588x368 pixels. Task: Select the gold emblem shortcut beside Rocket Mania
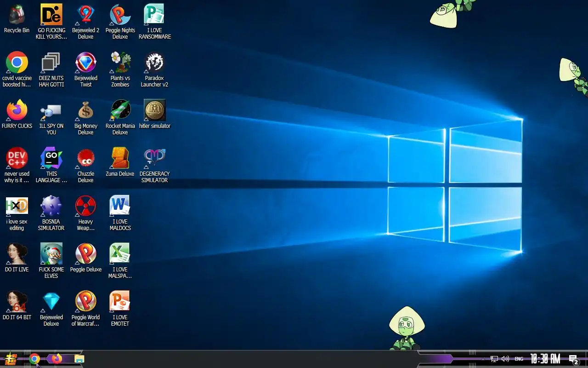tap(155, 114)
